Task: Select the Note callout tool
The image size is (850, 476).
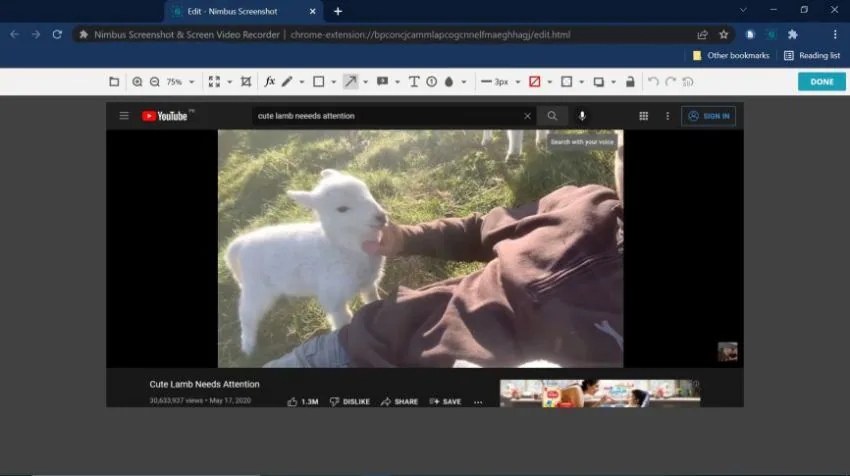Action: (x=382, y=82)
